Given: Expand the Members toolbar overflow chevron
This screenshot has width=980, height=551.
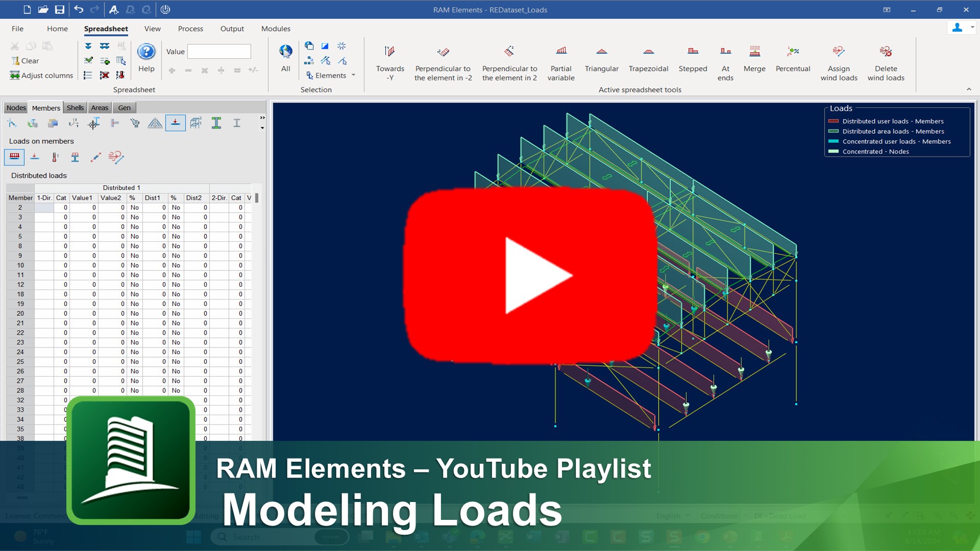Looking at the screenshot, I should coord(262,117).
